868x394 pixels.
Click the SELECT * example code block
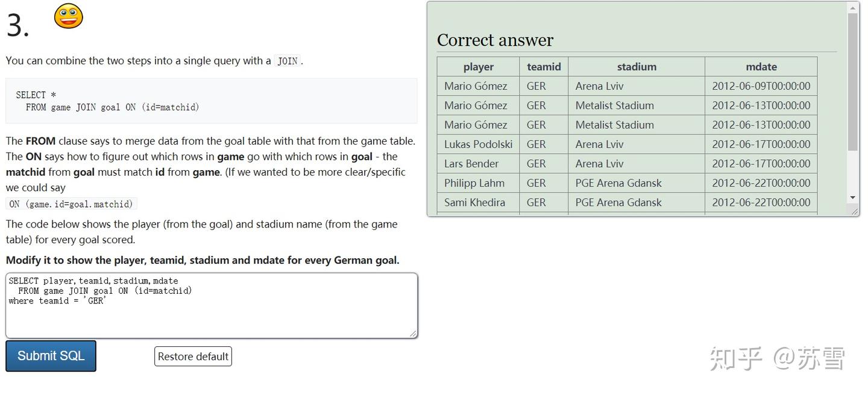click(x=211, y=101)
